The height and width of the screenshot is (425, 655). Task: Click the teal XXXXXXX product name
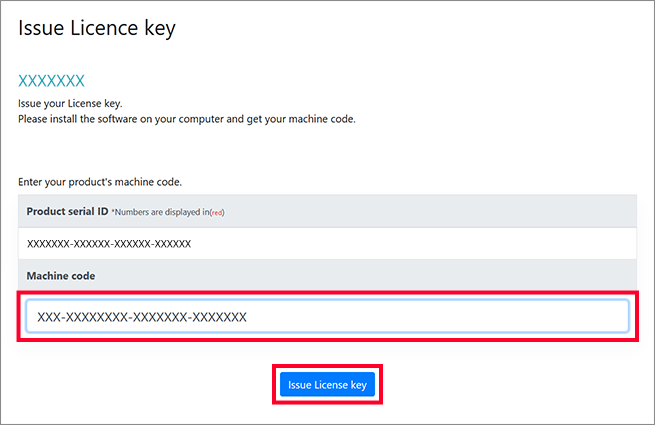click(52, 81)
